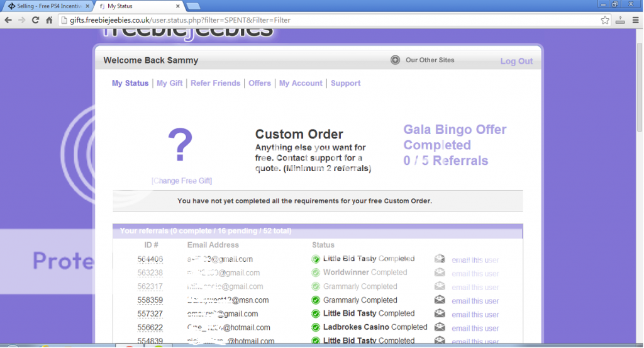Click email this user for 562317

(475, 287)
